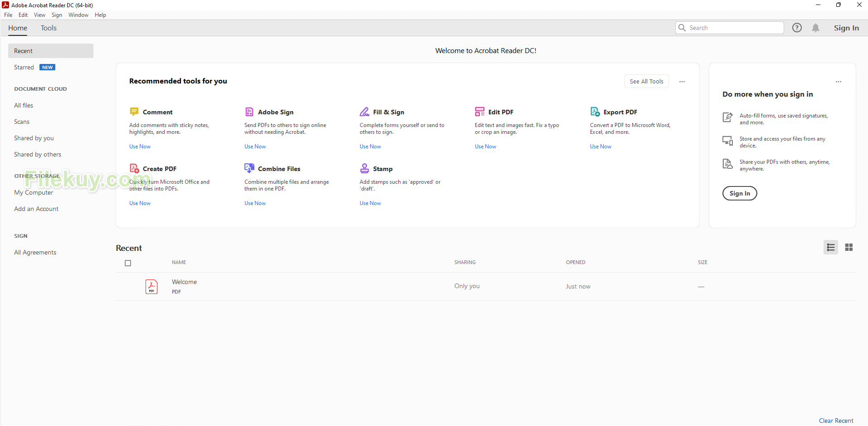Click Use Now under Adobe Sign
This screenshot has width=868, height=426.
click(255, 147)
